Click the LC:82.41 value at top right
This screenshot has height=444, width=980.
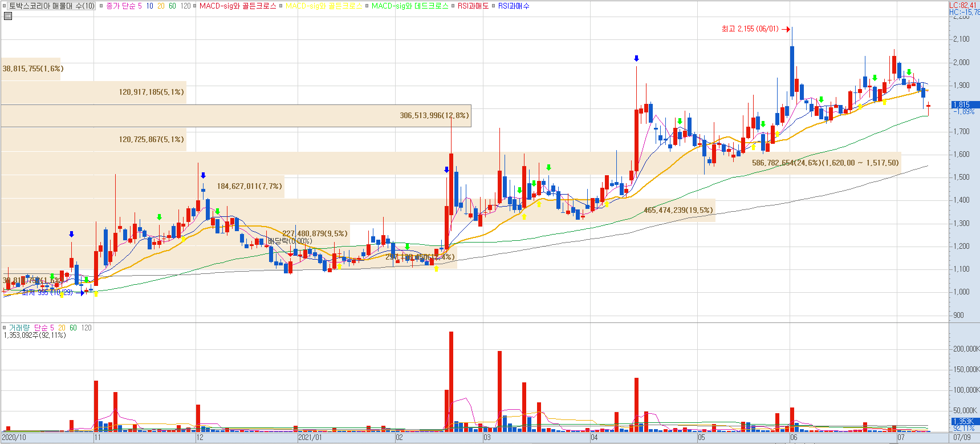[964, 5]
